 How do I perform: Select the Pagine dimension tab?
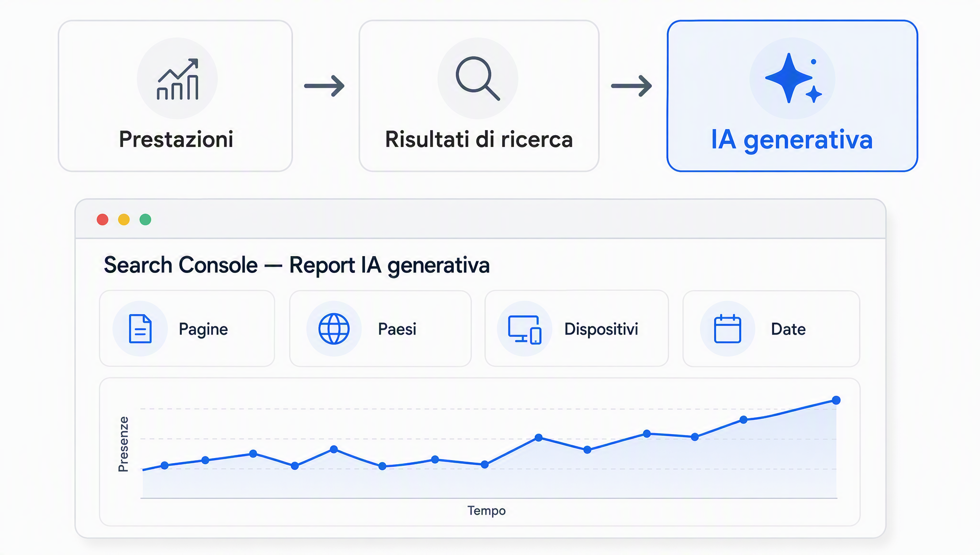pyautogui.click(x=187, y=329)
